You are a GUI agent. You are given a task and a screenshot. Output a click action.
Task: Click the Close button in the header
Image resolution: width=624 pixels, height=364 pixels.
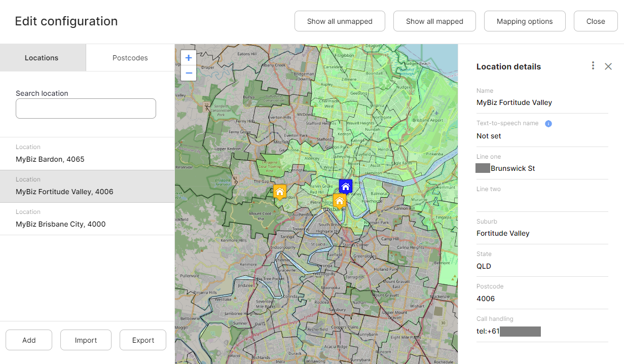tap(596, 21)
